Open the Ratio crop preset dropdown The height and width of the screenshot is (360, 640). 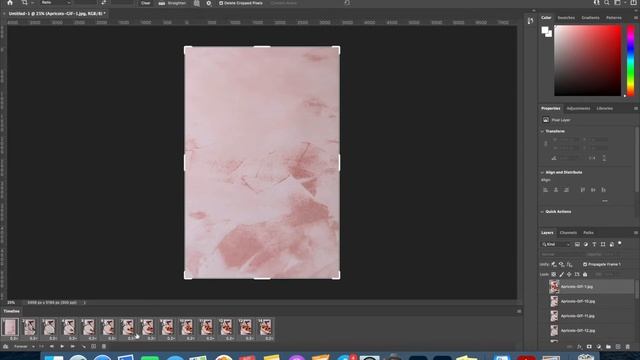(x=56, y=2)
